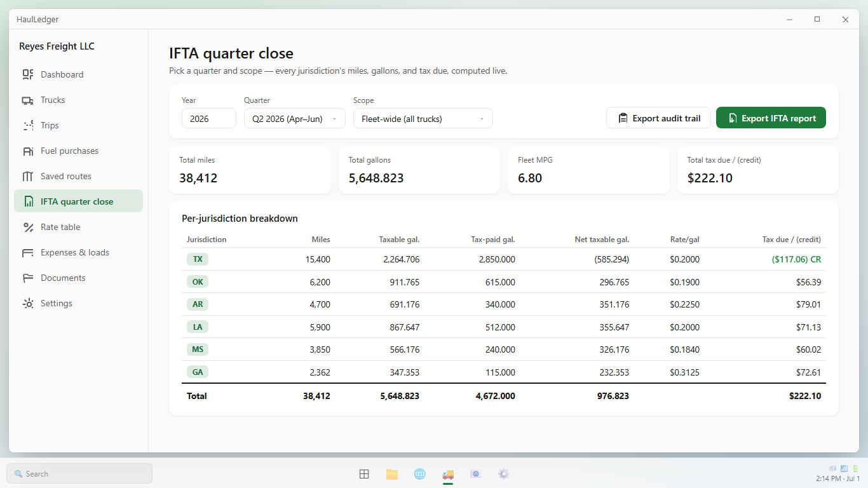Click the clipboard icon on Export audit trail

click(x=623, y=118)
